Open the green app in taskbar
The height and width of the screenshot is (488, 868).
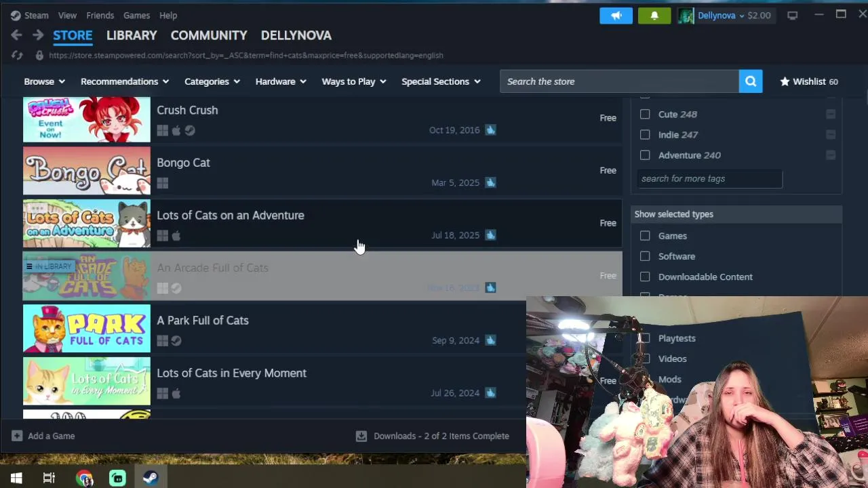[117, 479]
